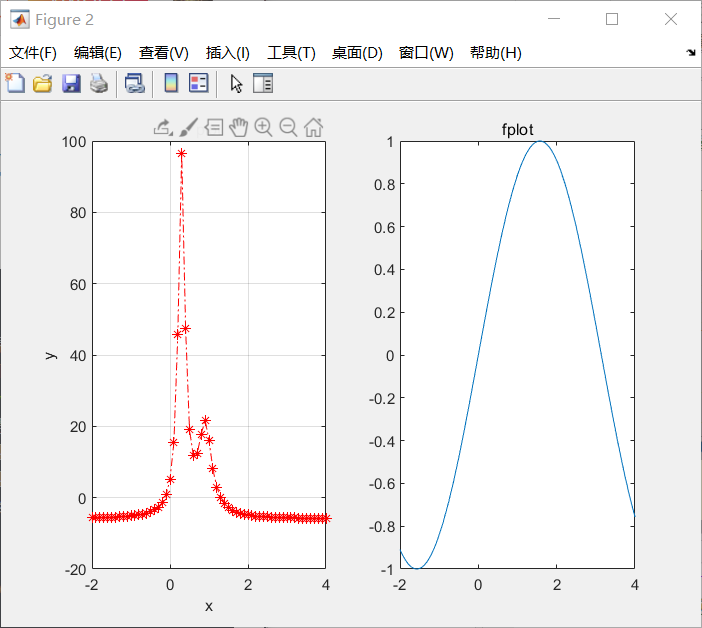Insert a legend with toolbar icon
702x628 pixels.
pyautogui.click(x=199, y=83)
